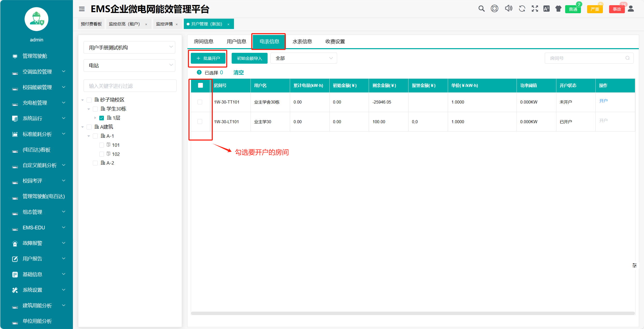The image size is (644, 329).
Task: Click the 批量开户 button
Action: [x=208, y=58]
